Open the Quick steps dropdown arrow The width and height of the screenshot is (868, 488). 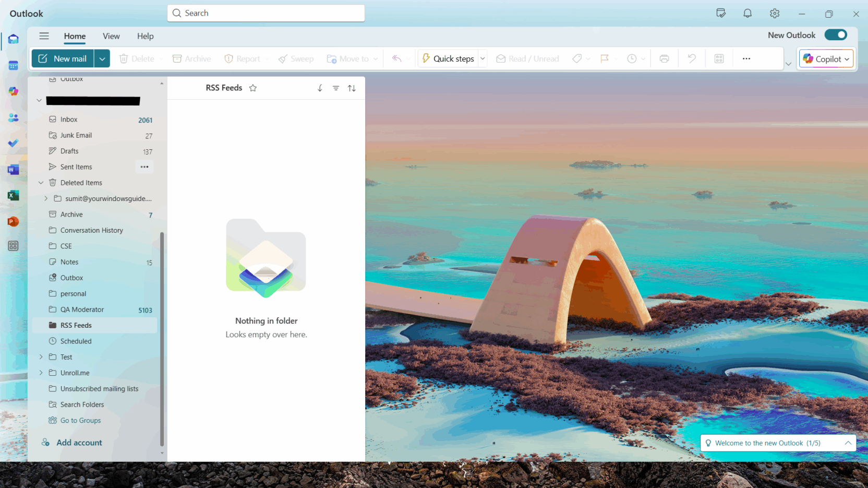(x=482, y=58)
